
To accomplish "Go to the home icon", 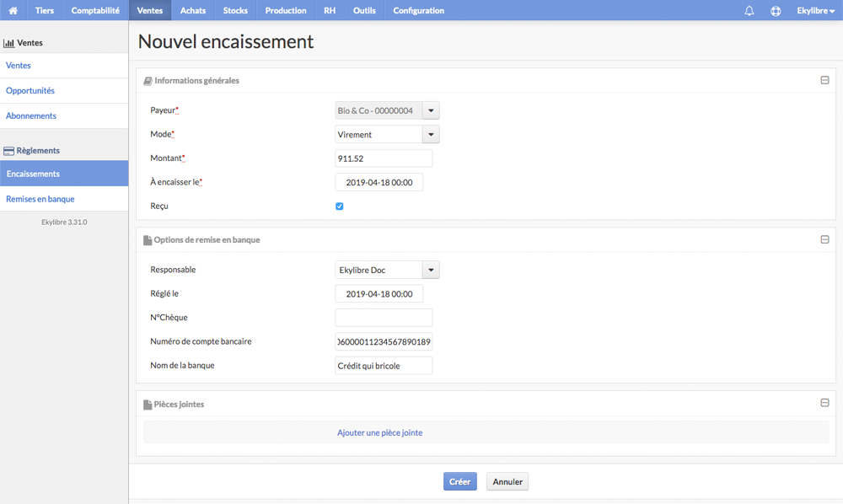I will point(13,10).
